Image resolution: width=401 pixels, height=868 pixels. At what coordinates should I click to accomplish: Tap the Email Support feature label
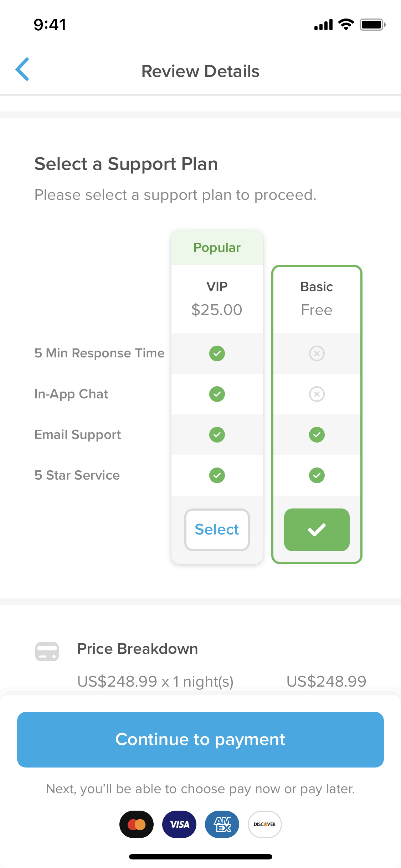[x=78, y=435]
